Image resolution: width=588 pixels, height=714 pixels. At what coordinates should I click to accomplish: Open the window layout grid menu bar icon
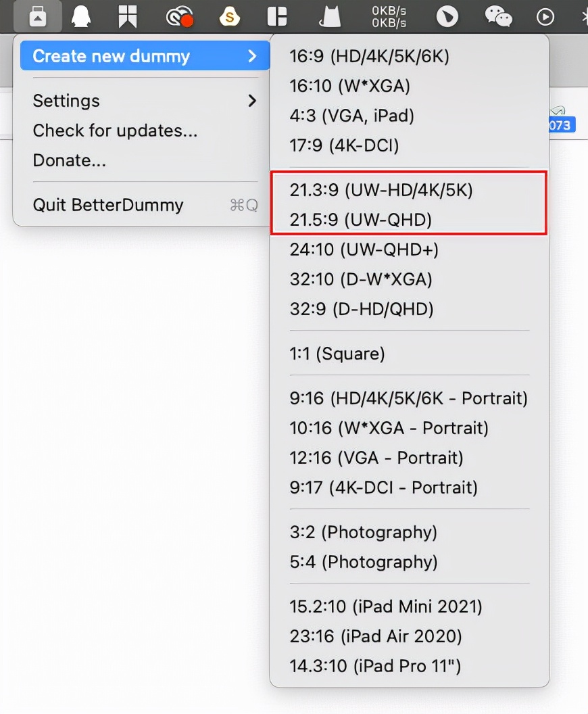277,17
